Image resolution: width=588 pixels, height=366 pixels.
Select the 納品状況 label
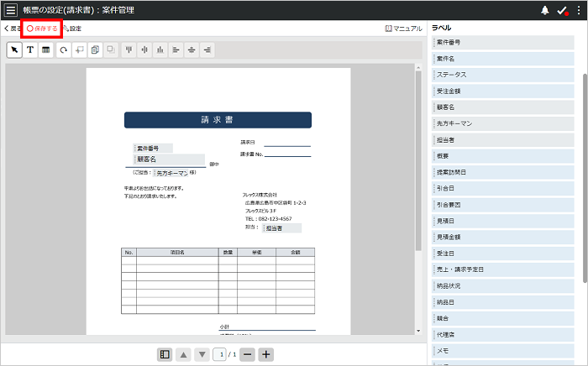[x=503, y=285]
